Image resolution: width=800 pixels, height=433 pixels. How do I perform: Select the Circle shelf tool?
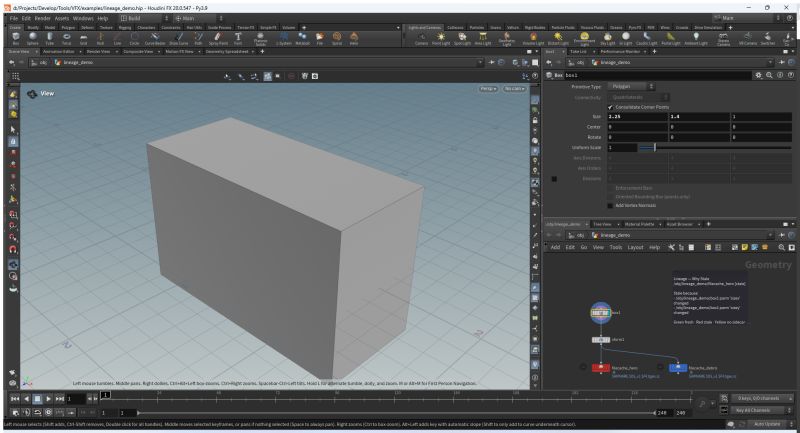[x=134, y=38]
